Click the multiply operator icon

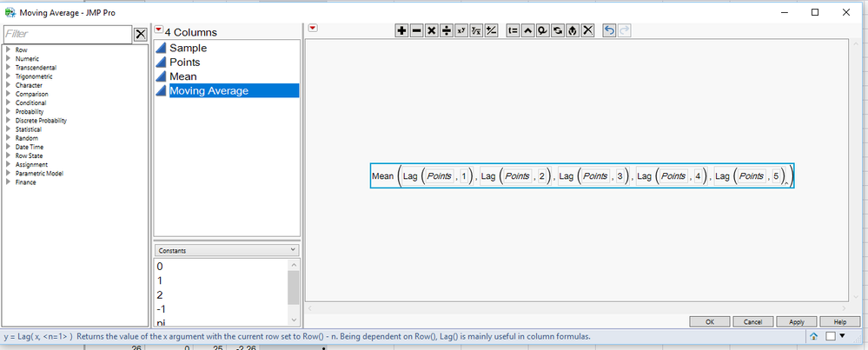[x=431, y=31]
